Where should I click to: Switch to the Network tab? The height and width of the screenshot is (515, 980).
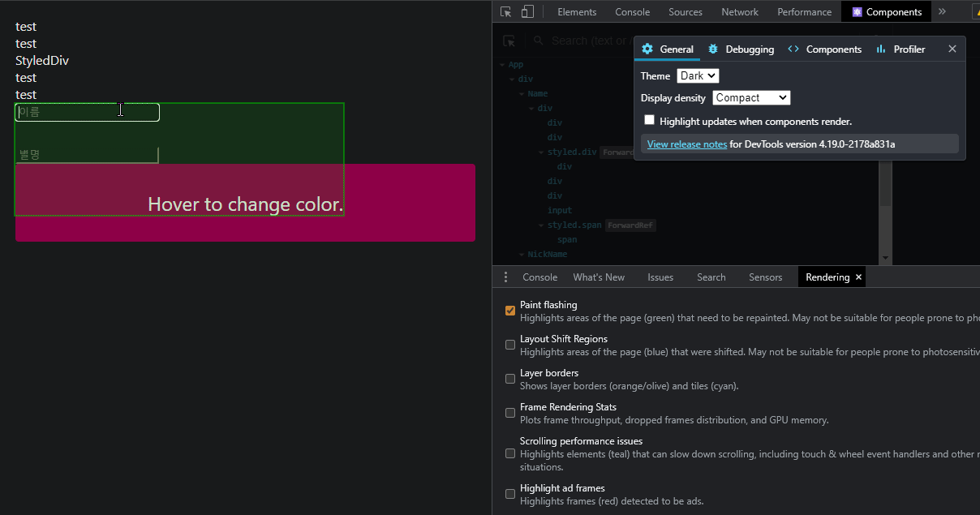(x=739, y=12)
